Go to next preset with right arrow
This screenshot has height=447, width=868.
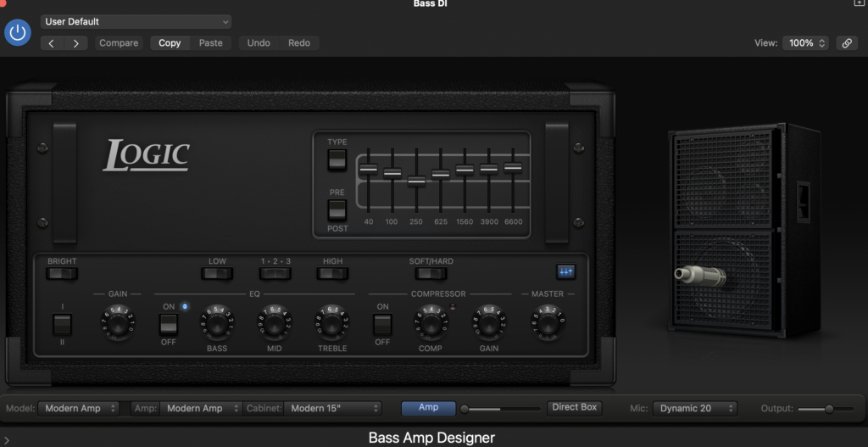(76, 43)
